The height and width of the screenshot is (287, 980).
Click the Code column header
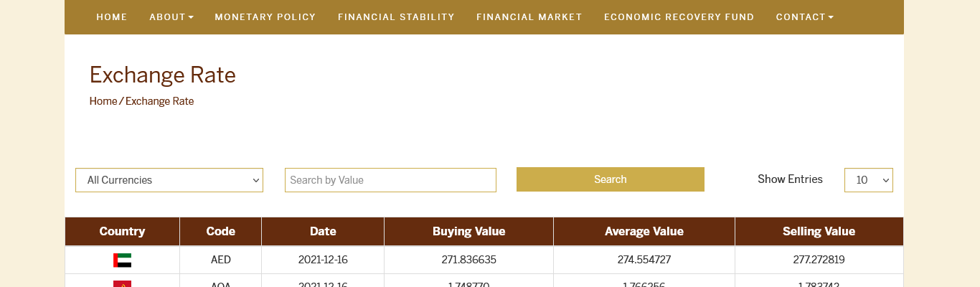point(220,231)
